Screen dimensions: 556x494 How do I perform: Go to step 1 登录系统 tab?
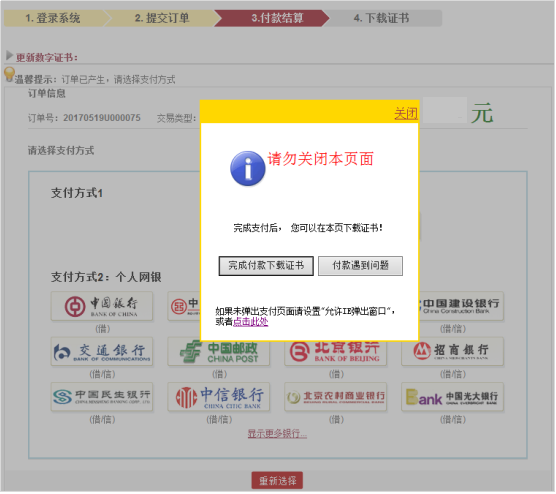53,18
